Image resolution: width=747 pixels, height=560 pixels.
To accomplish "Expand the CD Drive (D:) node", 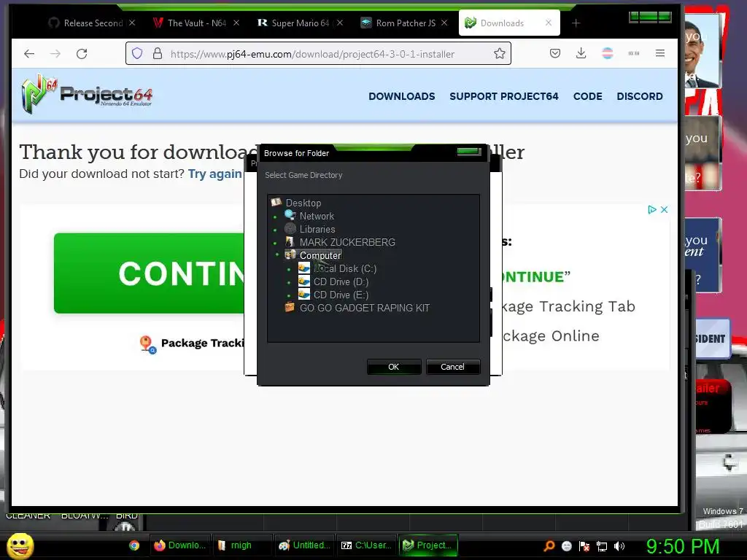I will pyautogui.click(x=289, y=282).
